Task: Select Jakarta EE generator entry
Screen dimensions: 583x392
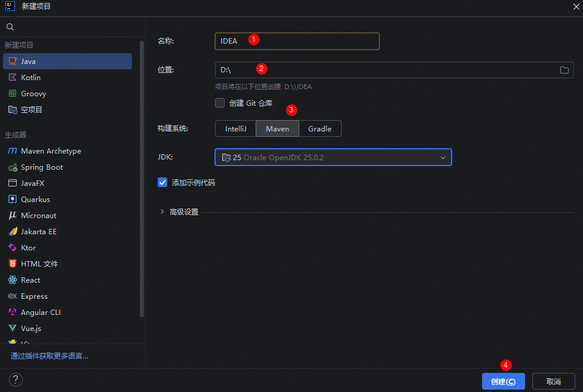Action: click(67, 231)
